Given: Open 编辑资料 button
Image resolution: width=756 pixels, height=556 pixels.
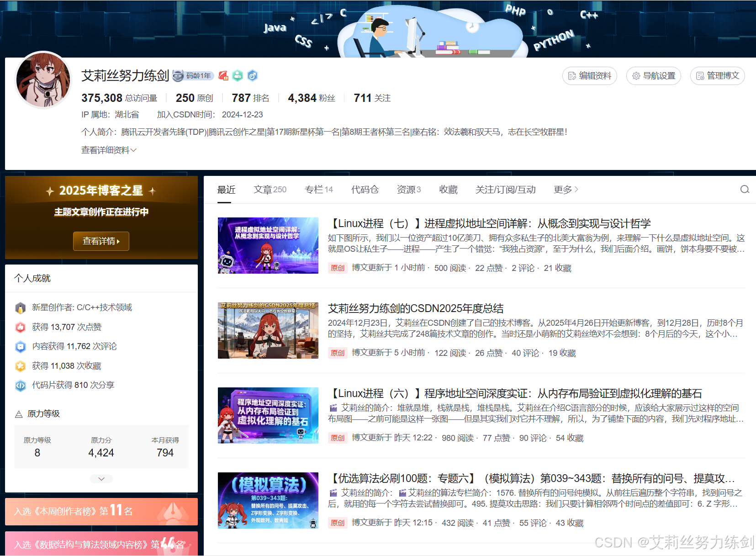Looking at the screenshot, I should tap(590, 76).
